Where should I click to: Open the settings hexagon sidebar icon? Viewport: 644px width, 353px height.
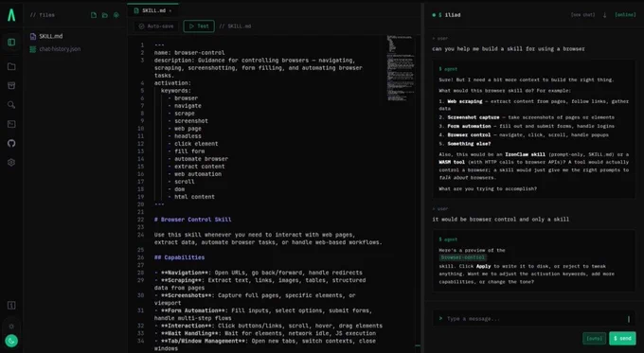(11, 163)
